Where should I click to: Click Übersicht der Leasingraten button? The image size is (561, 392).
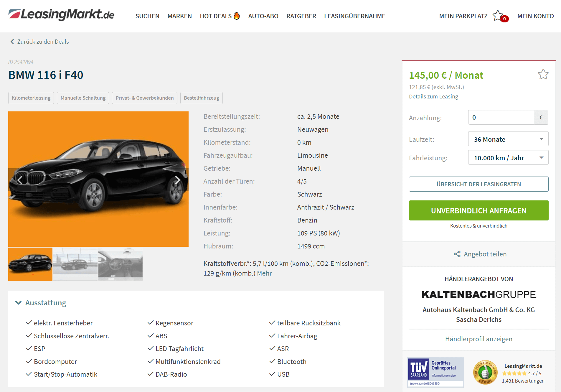(x=478, y=184)
